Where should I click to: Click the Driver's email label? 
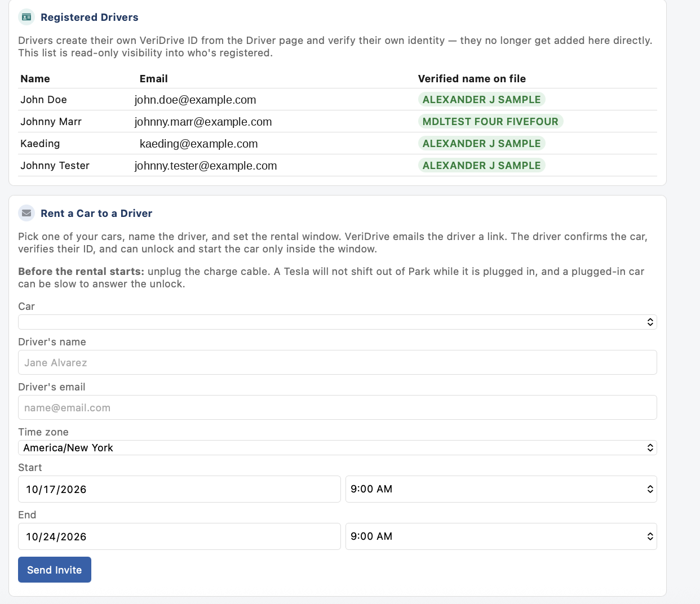tap(52, 387)
